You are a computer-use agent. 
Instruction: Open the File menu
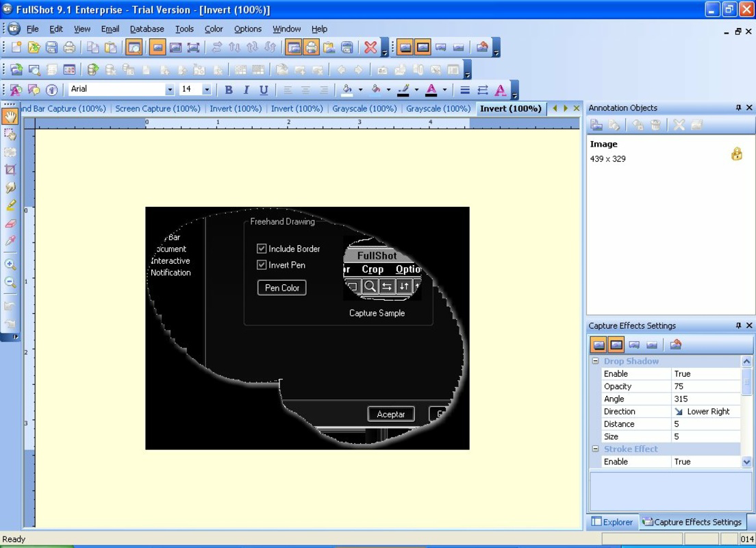(33, 29)
